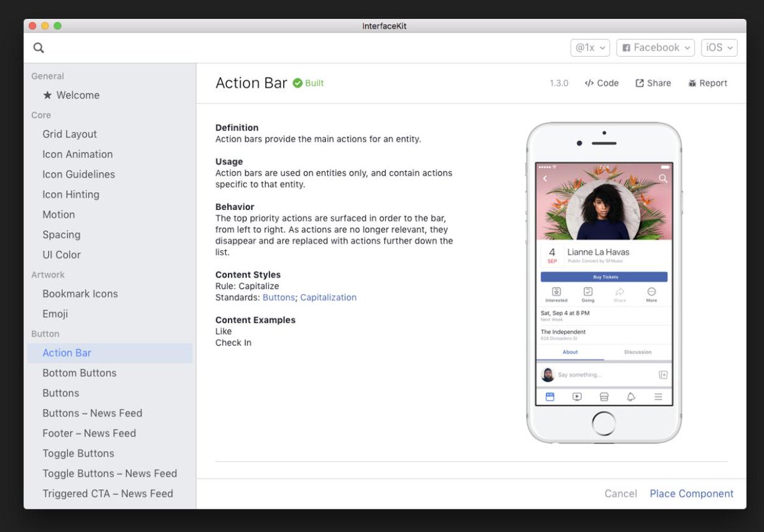Switch to About tab in phone preview
Viewport: 764px width, 532px height.
click(x=570, y=353)
